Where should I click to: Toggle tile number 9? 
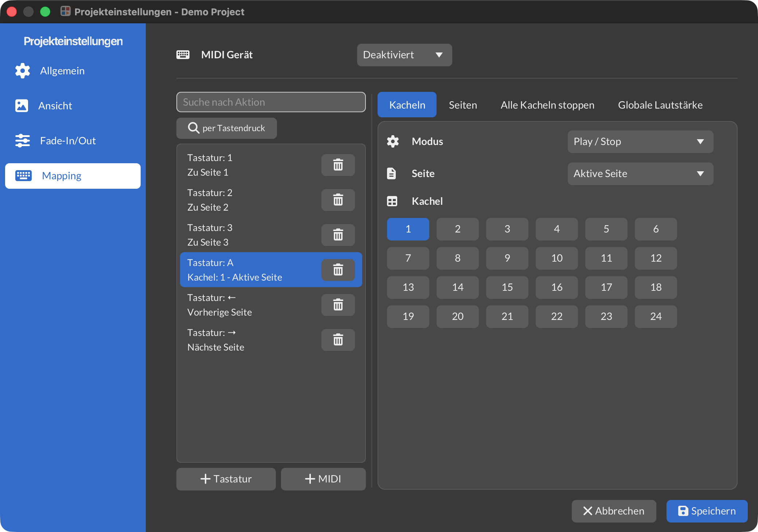click(507, 258)
